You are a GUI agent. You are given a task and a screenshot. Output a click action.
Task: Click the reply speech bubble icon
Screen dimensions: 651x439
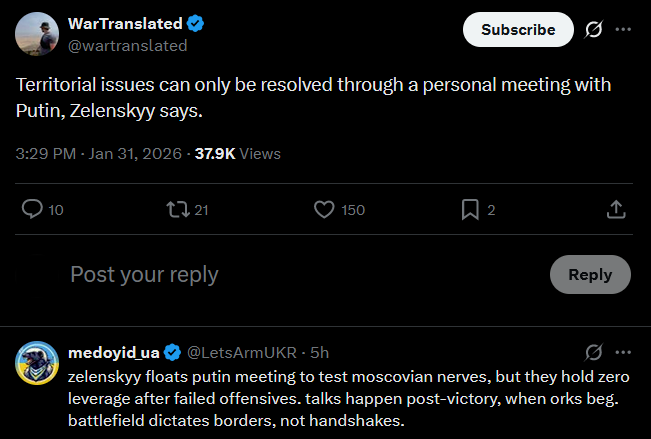point(33,209)
